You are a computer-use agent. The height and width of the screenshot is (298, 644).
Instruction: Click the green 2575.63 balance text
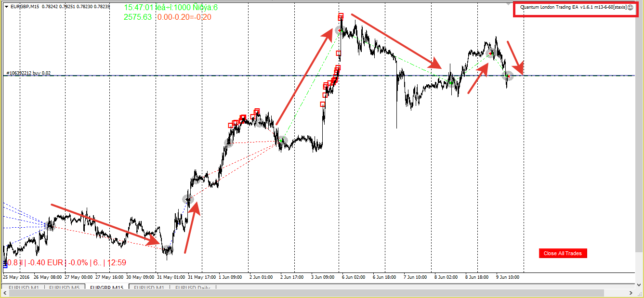(x=138, y=17)
